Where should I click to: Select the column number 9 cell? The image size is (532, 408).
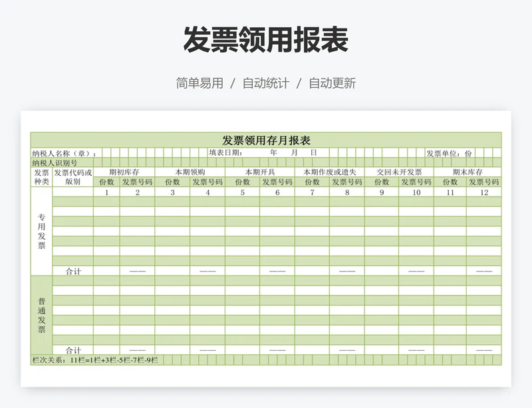coord(382,192)
